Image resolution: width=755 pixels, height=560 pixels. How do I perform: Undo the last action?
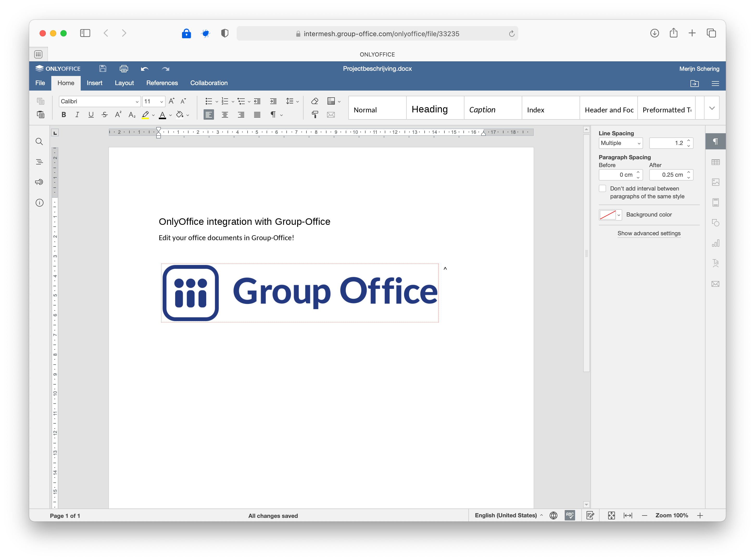pyautogui.click(x=145, y=69)
